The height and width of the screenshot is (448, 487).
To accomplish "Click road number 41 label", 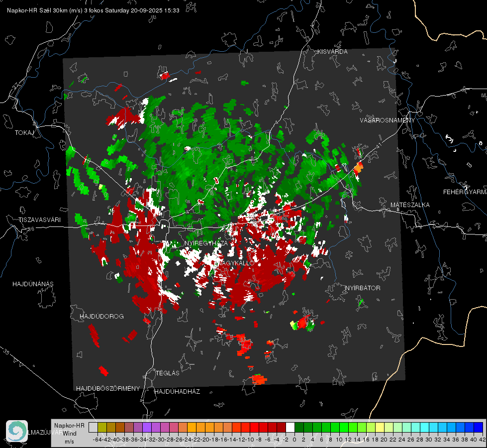I will coord(378,145).
